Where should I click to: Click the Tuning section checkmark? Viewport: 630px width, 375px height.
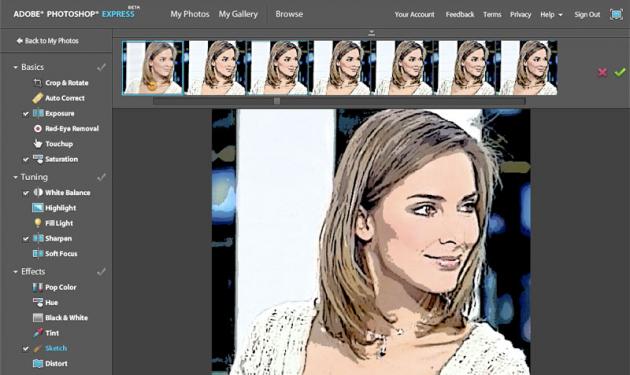tap(102, 177)
